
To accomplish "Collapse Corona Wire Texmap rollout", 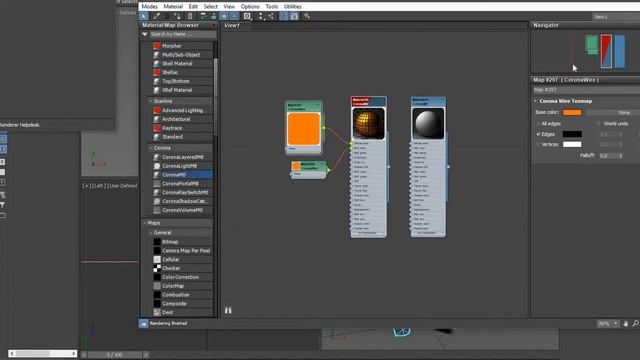I will click(536, 101).
